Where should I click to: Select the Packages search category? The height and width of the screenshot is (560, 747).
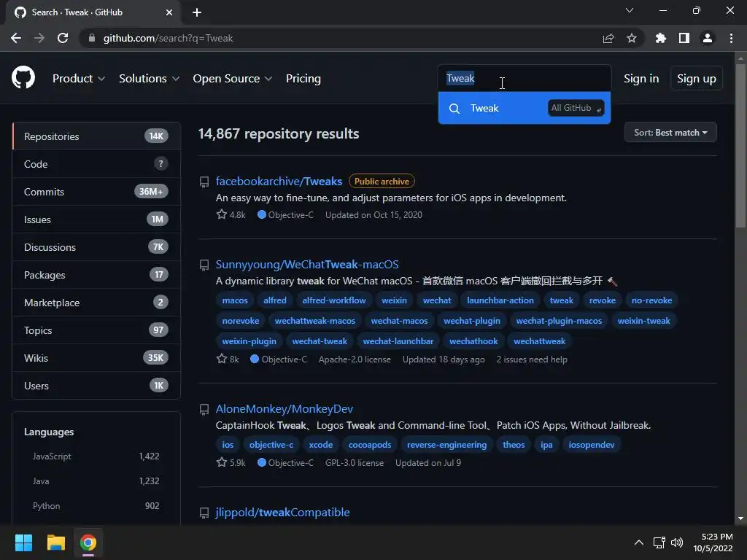pyautogui.click(x=96, y=275)
